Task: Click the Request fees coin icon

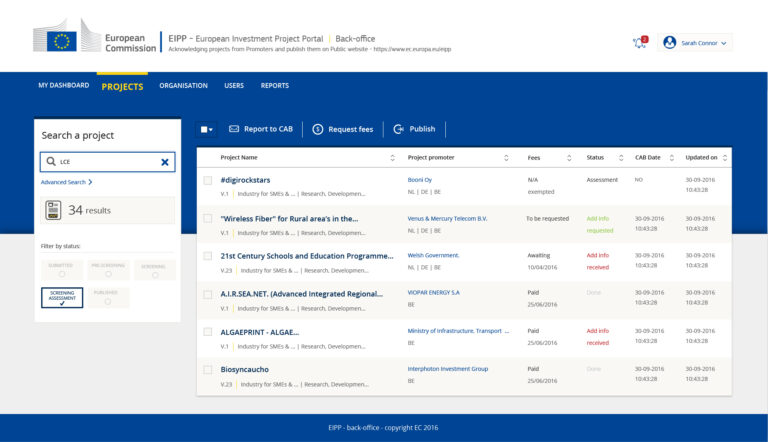Action: pyautogui.click(x=318, y=129)
